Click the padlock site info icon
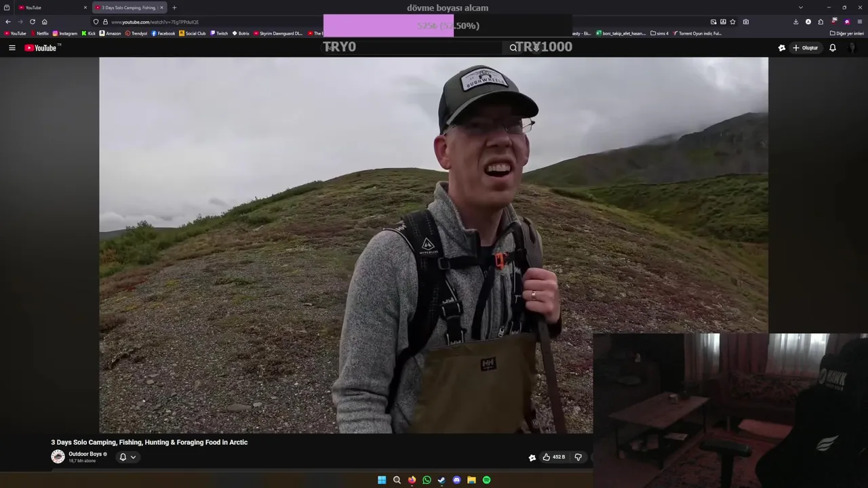 pos(105,22)
